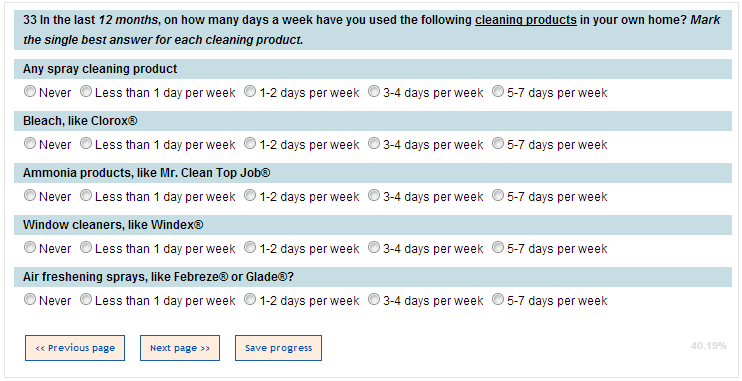Choose Never for Ammonia products

pyautogui.click(x=30, y=195)
